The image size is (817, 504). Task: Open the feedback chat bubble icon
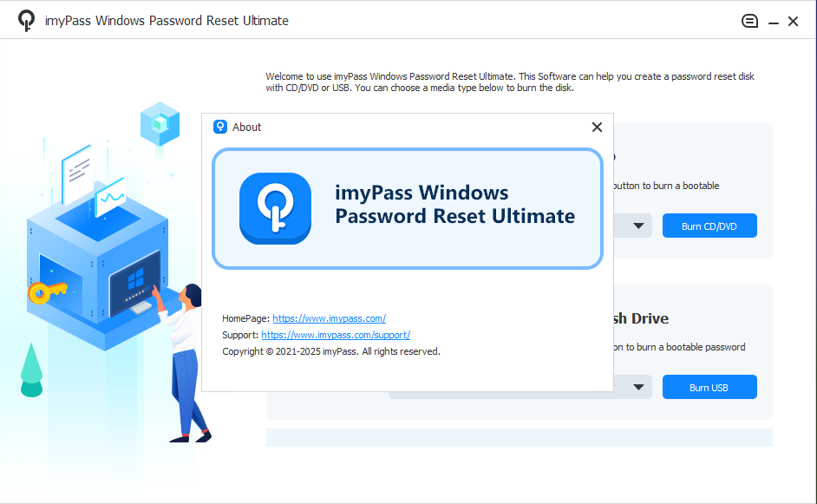pos(749,21)
